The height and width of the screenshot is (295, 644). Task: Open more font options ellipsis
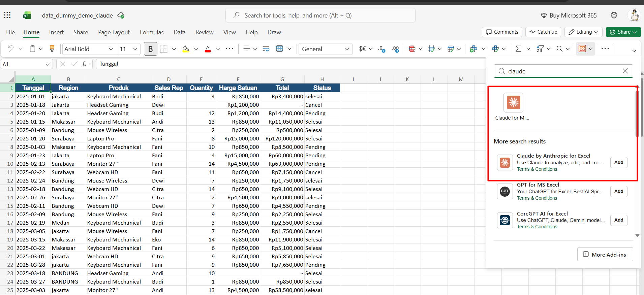coord(229,48)
